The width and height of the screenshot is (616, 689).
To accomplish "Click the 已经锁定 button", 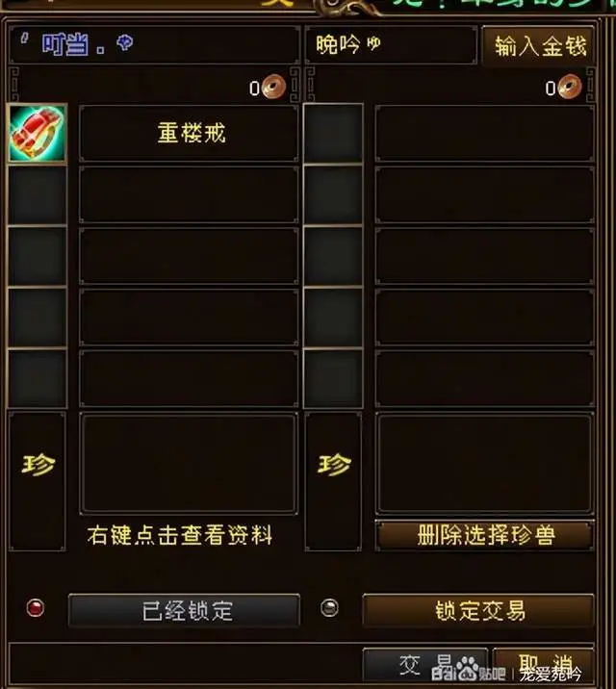I will click(x=185, y=610).
